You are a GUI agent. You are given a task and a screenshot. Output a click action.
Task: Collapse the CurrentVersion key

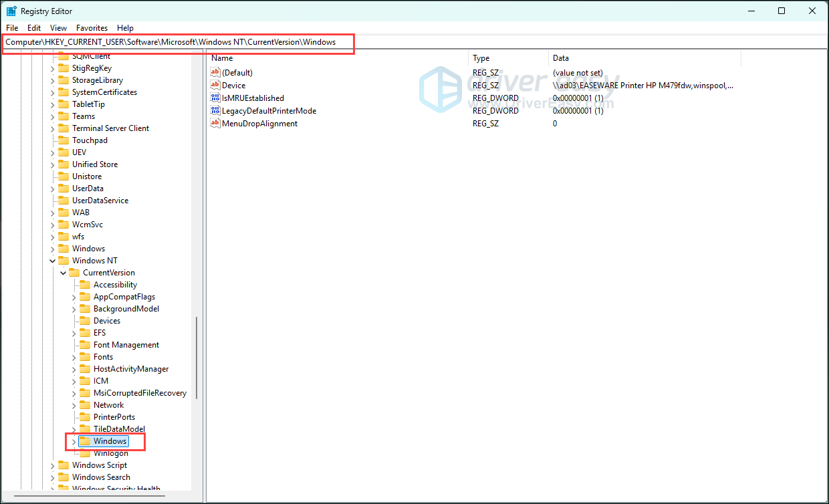(64, 273)
